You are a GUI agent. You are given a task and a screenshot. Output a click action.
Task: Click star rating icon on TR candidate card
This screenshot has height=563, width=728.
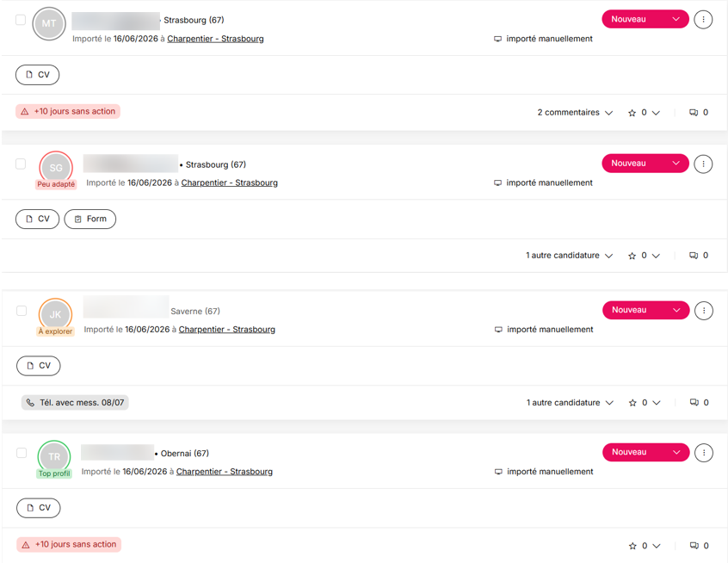[632, 546]
